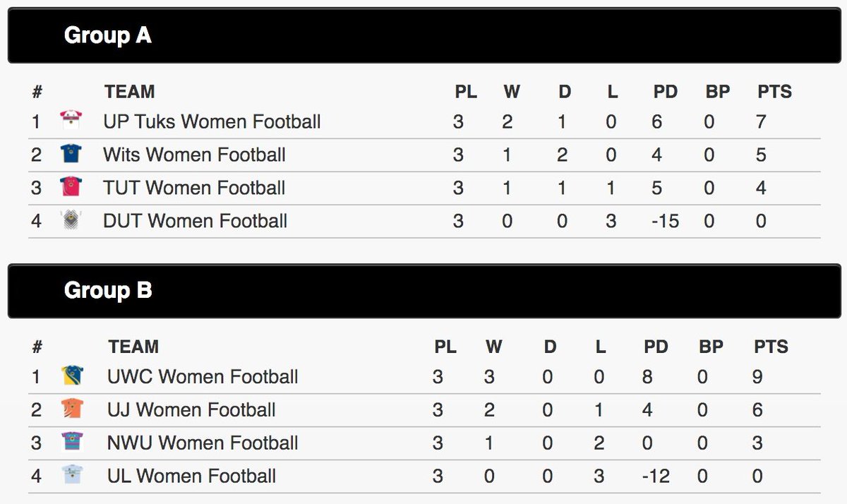The height and width of the screenshot is (504, 847).
Task: Select the TUT red jersey icon
Action: 71,187
